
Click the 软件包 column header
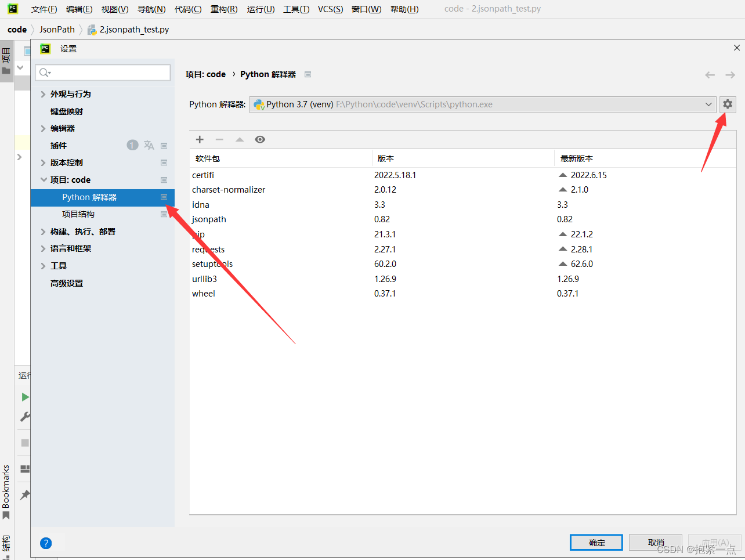(x=281, y=158)
